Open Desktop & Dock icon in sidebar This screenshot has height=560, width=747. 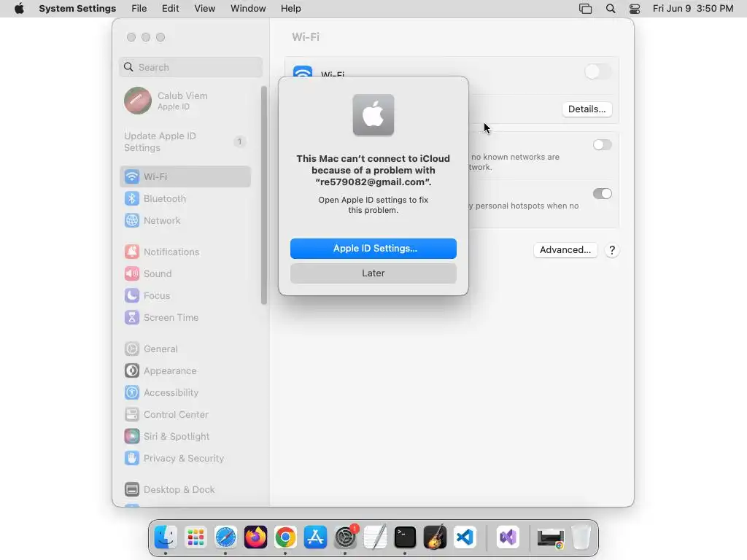(132, 489)
